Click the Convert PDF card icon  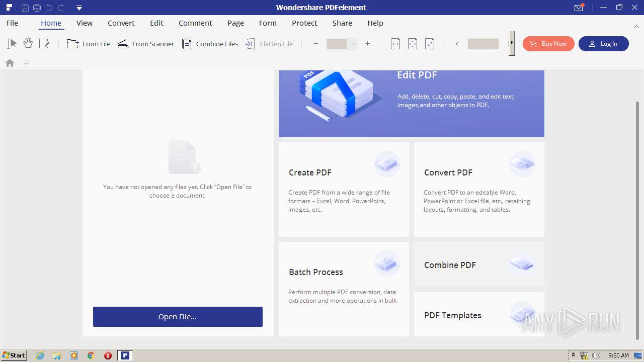tap(522, 164)
